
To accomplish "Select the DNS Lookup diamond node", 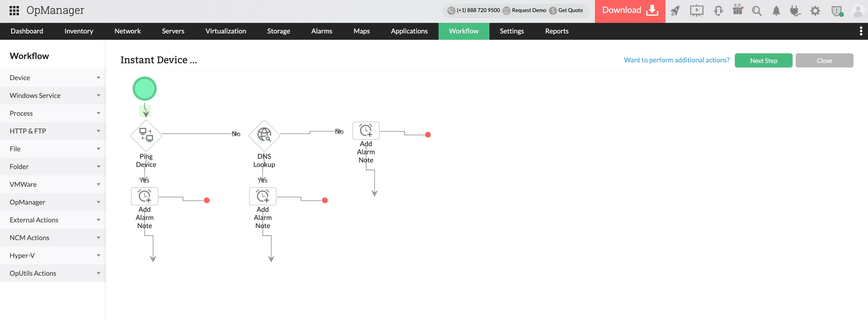I will (x=264, y=135).
